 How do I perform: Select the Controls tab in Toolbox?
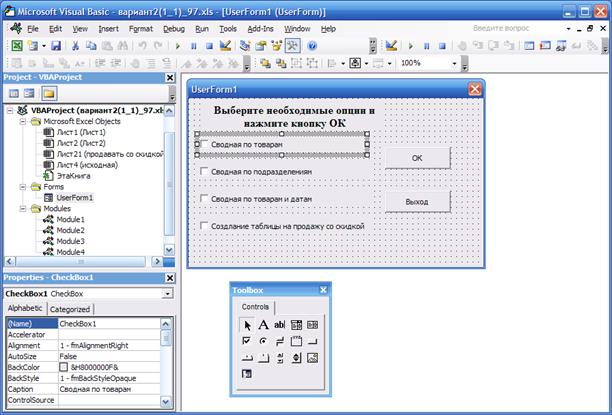(255, 307)
